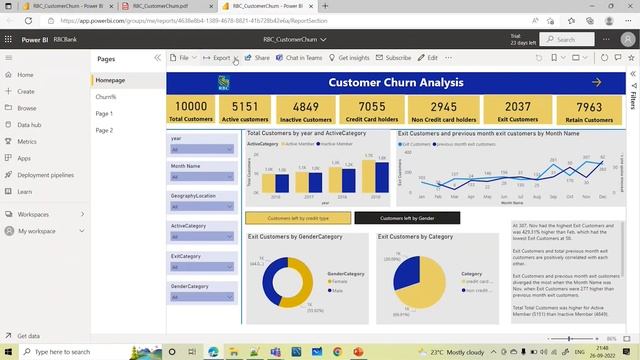Expand the Filters pane
The image size is (640, 360).
tap(633, 74)
